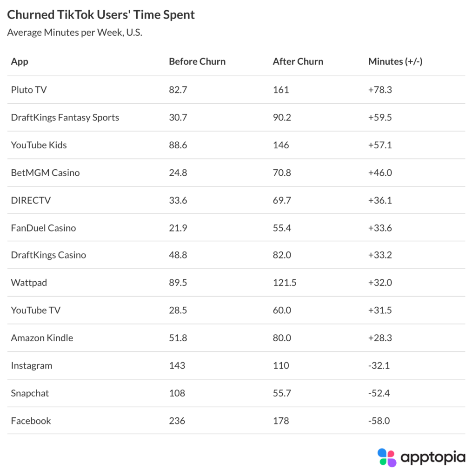Click the Minutes (+/-) column header
This screenshot has height=476, width=472.
tap(395, 62)
